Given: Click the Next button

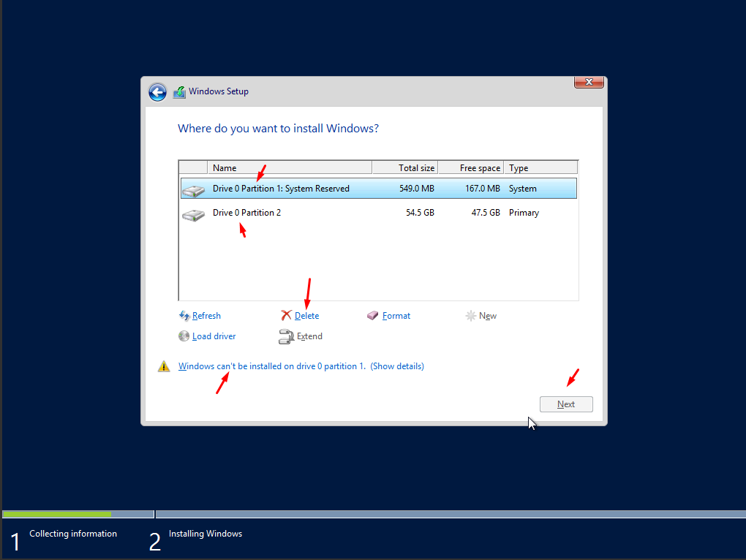Looking at the screenshot, I should 566,404.
